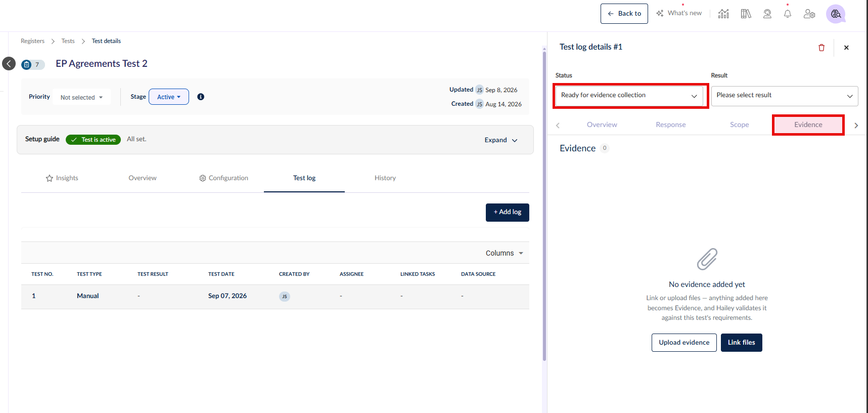Click the Upload evidence button
Image resolution: width=868 pixels, height=413 pixels.
tap(684, 343)
